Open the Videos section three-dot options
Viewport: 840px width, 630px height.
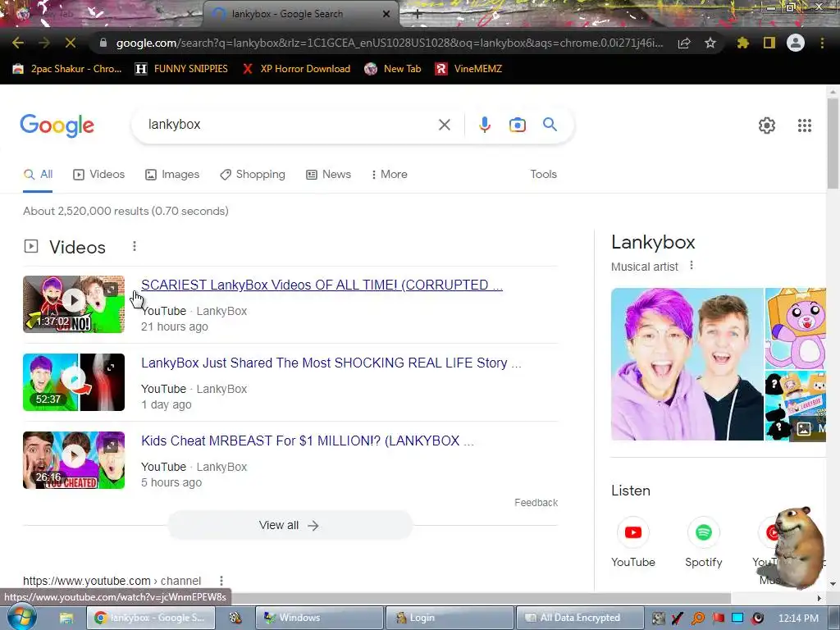[135, 246]
